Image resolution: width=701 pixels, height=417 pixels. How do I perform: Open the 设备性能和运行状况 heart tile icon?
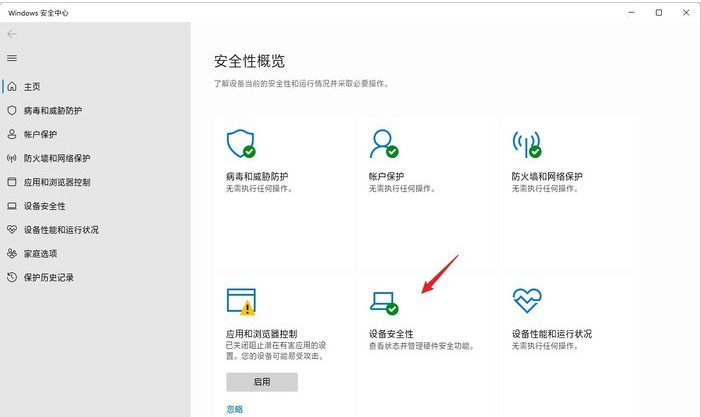[527, 300]
